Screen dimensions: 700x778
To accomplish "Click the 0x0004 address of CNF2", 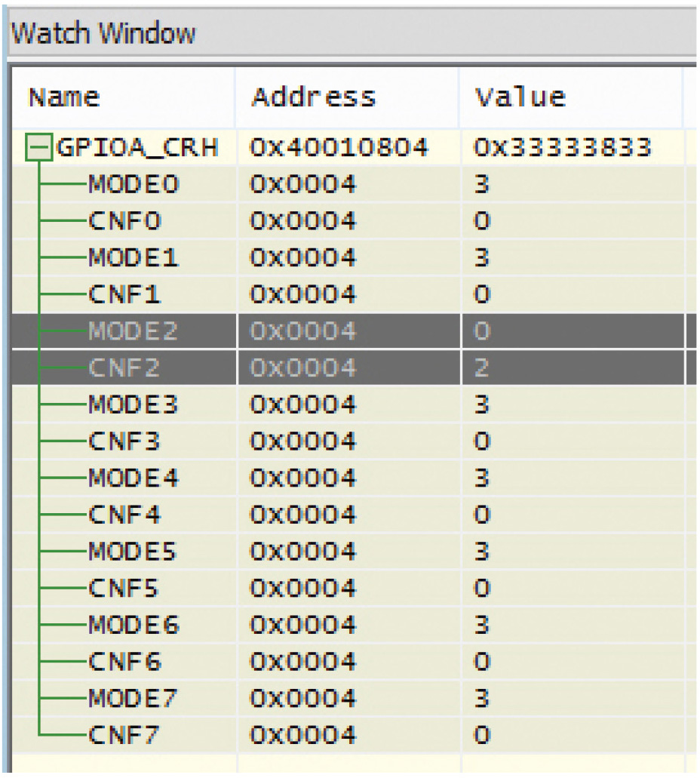I will [x=303, y=367].
